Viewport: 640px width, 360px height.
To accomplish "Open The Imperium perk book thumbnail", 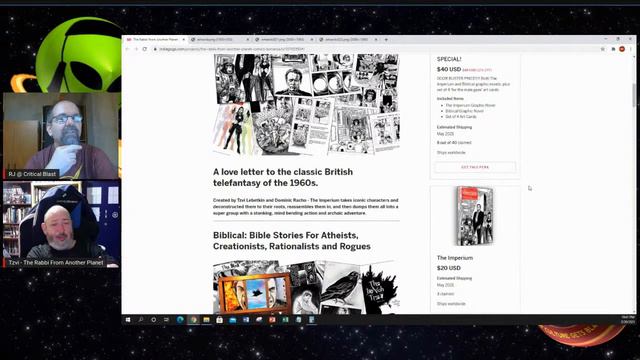I will 475,216.
